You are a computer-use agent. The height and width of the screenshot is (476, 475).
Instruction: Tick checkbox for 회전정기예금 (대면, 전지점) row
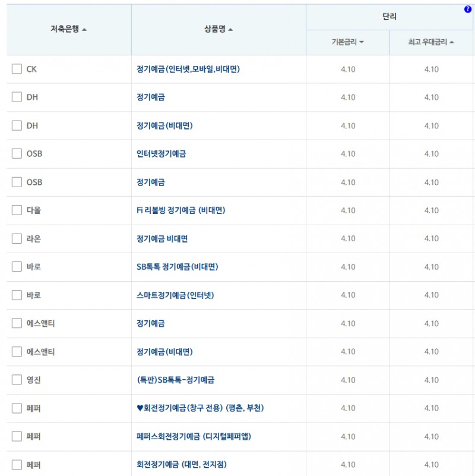coord(17,465)
